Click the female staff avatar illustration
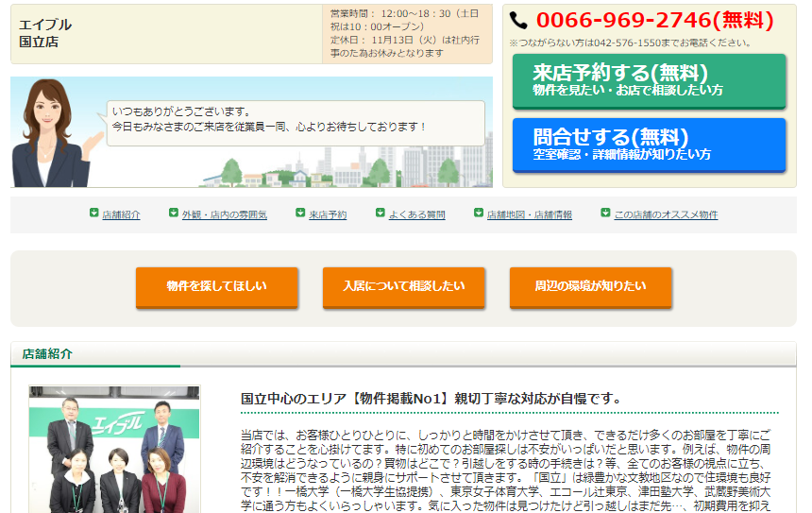 [x=55, y=132]
